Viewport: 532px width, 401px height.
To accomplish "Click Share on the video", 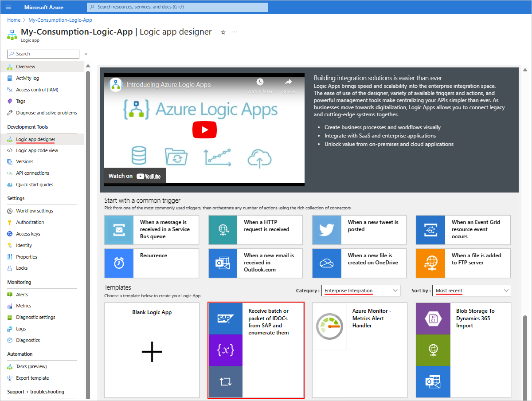I will pos(288,86).
